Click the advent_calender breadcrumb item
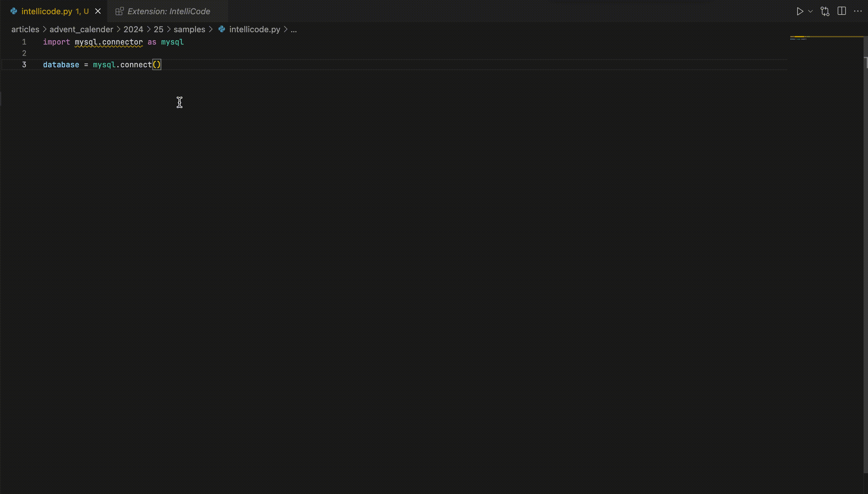This screenshot has height=494, width=868. (x=81, y=29)
